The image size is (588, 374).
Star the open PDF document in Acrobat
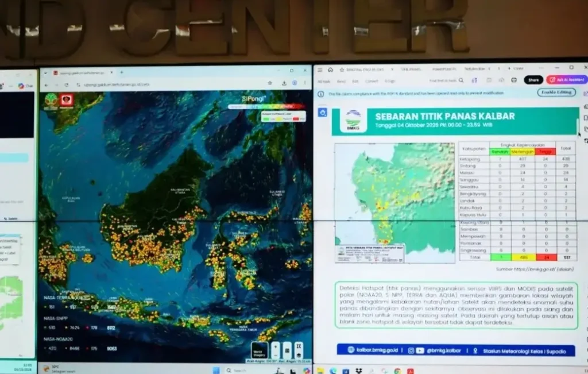pyautogui.click(x=342, y=70)
